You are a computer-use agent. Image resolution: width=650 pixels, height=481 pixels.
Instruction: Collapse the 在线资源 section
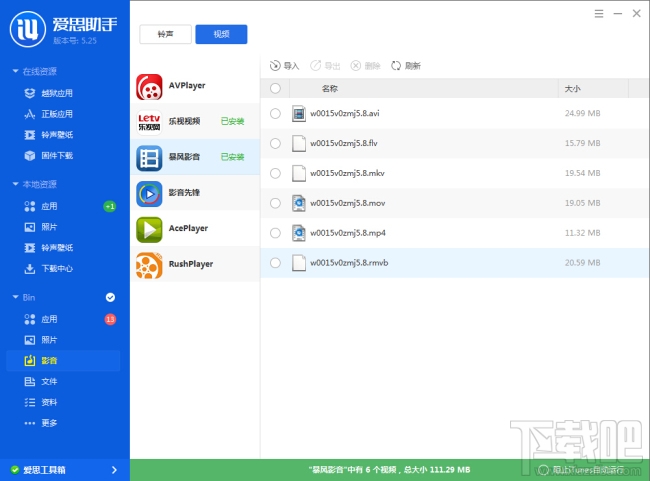pyautogui.click(x=15, y=71)
